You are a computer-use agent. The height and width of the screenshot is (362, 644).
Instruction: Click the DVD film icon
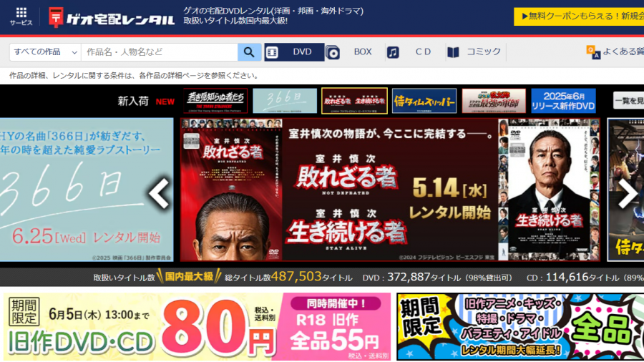coord(273,52)
